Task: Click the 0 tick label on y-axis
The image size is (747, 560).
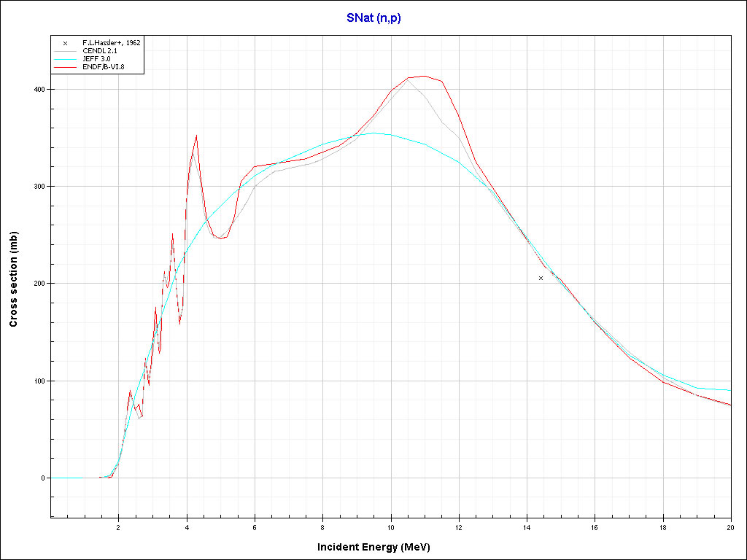Action: (44, 478)
